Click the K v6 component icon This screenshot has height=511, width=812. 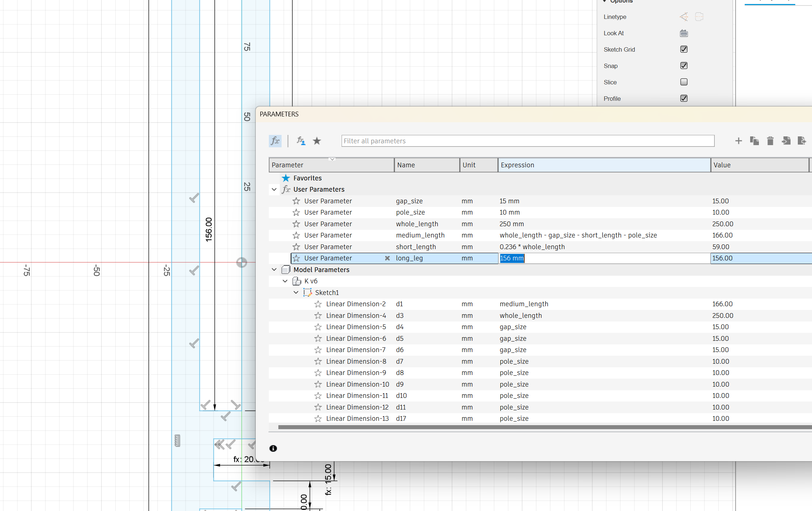[x=297, y=281]
